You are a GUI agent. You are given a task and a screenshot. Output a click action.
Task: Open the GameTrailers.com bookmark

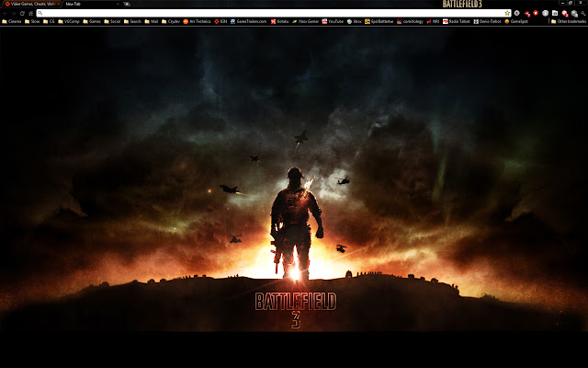(248, 21)
